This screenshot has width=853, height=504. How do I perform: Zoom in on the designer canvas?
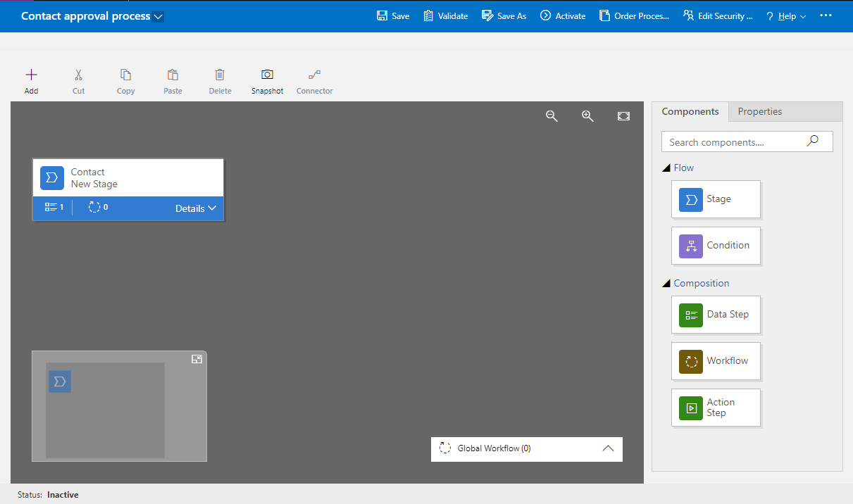tap(587, 116)
